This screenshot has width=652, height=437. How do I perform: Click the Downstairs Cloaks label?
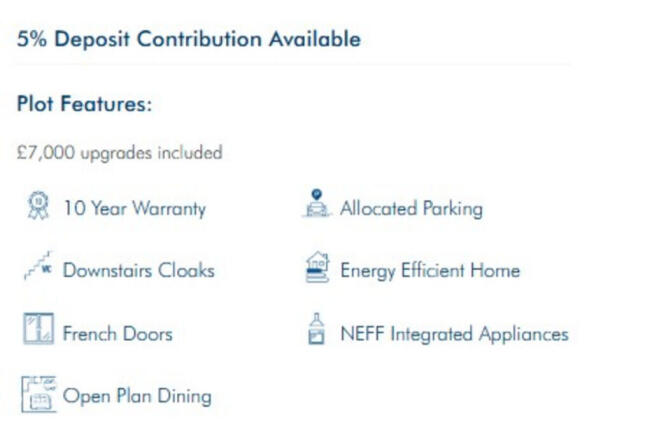[x=139, y=271]
